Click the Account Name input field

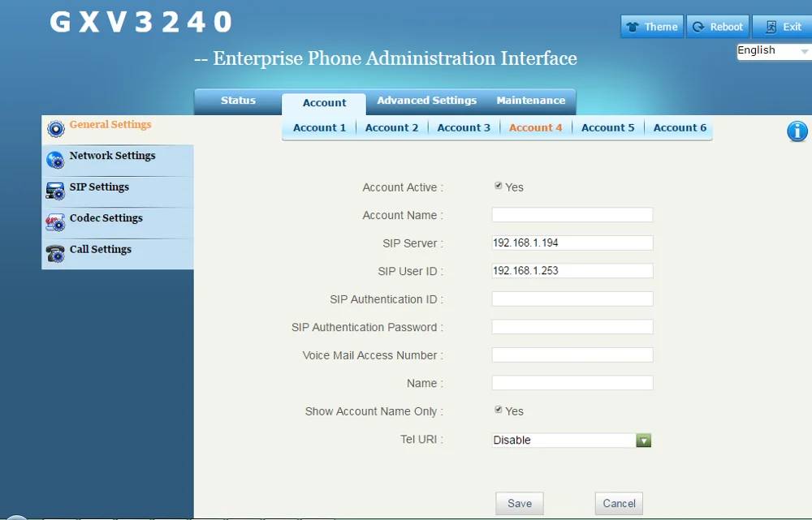point(572,215)
